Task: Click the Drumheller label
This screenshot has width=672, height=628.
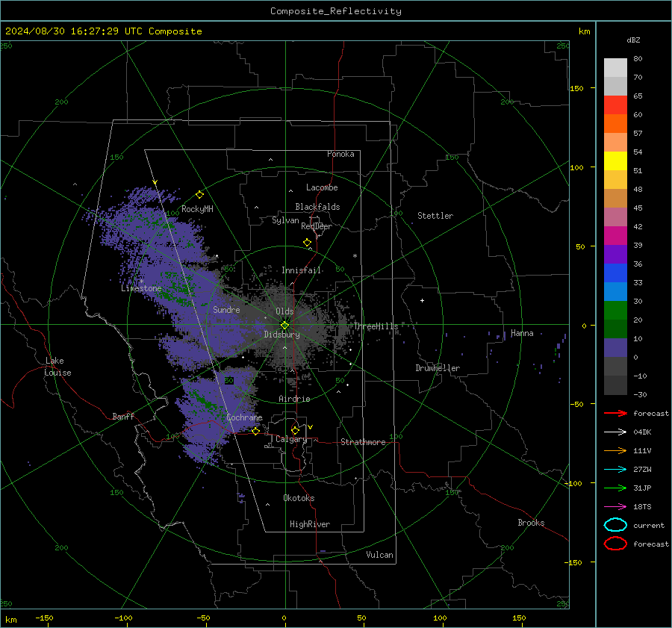Action: 438,368
